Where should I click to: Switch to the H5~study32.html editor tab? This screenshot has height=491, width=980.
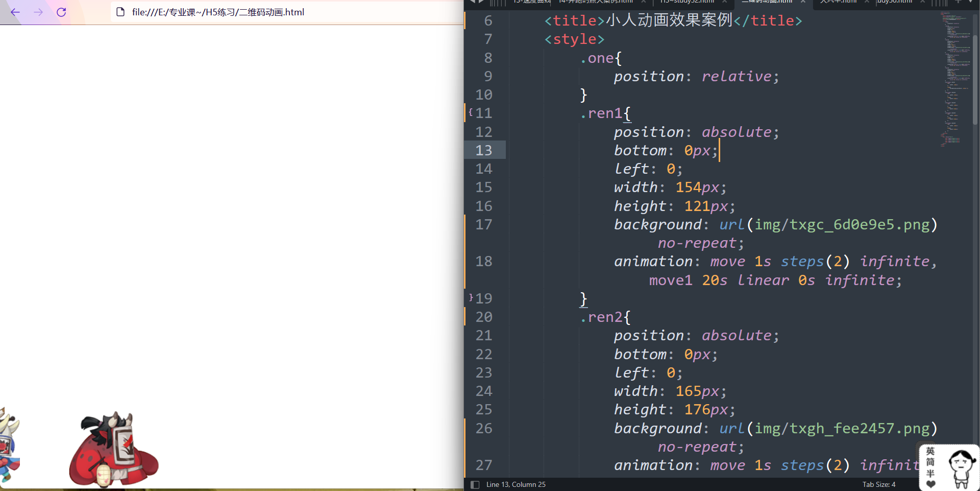pyautogui.click(x=687, y=2)
